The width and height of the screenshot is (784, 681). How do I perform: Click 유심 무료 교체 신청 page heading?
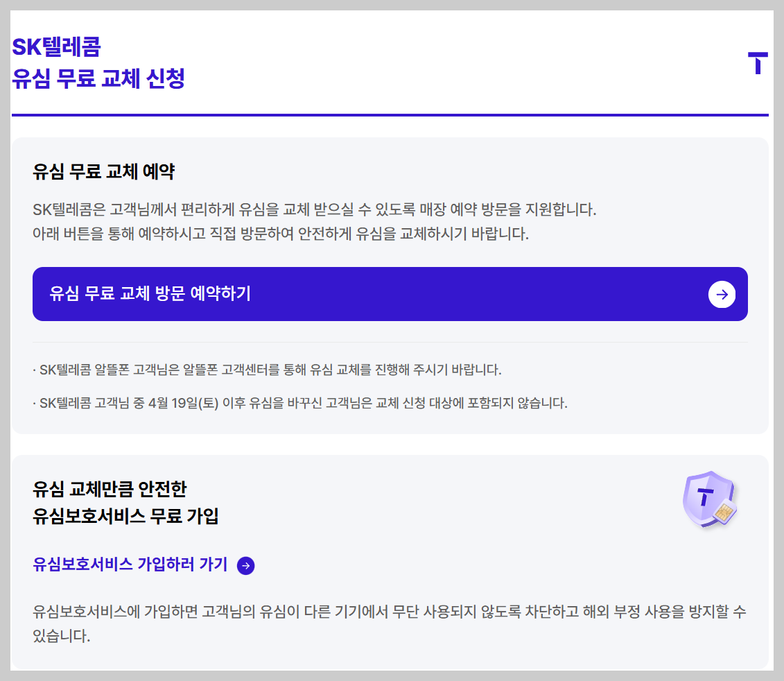click(98, 78)
